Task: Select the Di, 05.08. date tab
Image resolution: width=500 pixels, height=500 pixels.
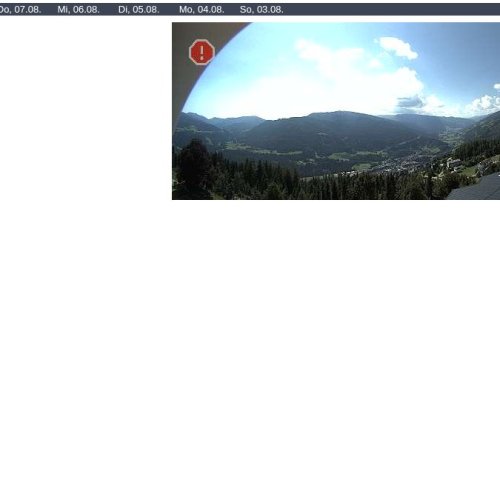Action: (139, 9)
